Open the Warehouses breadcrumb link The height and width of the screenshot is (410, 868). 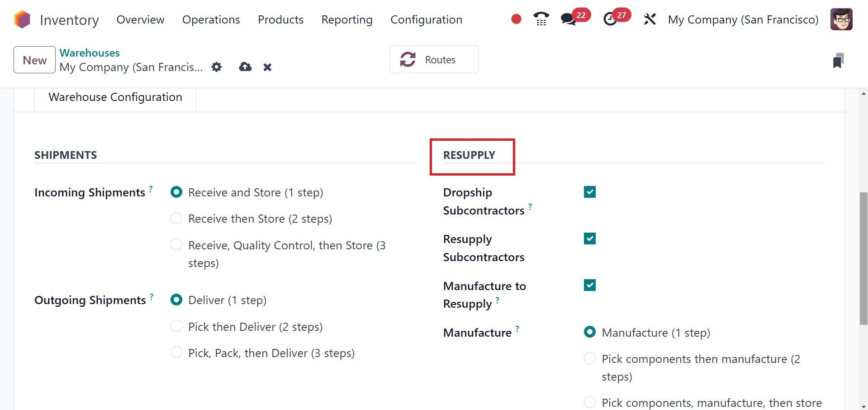coord(90,52)
